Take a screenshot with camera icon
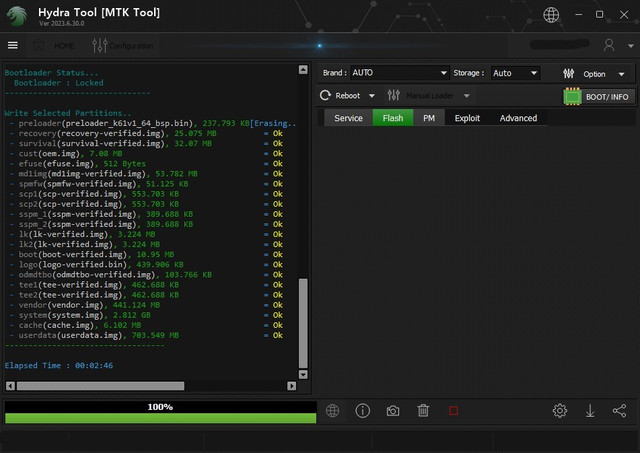 (393, 411)
